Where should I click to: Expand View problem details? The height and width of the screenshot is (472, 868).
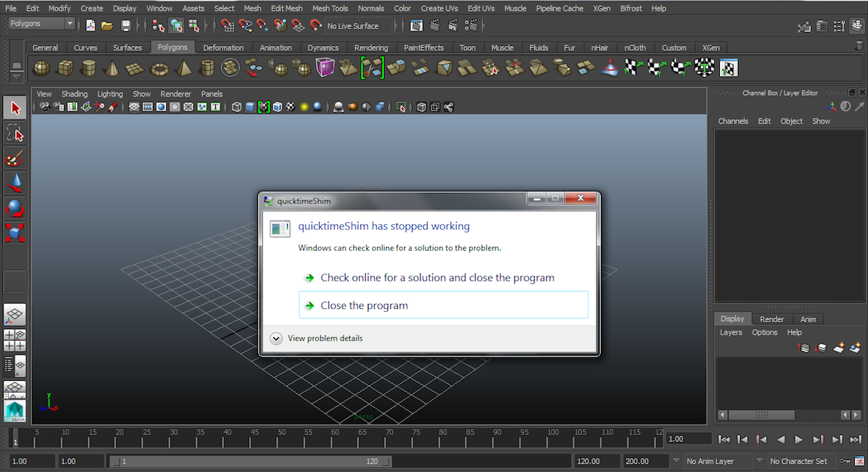pos(325,338)
